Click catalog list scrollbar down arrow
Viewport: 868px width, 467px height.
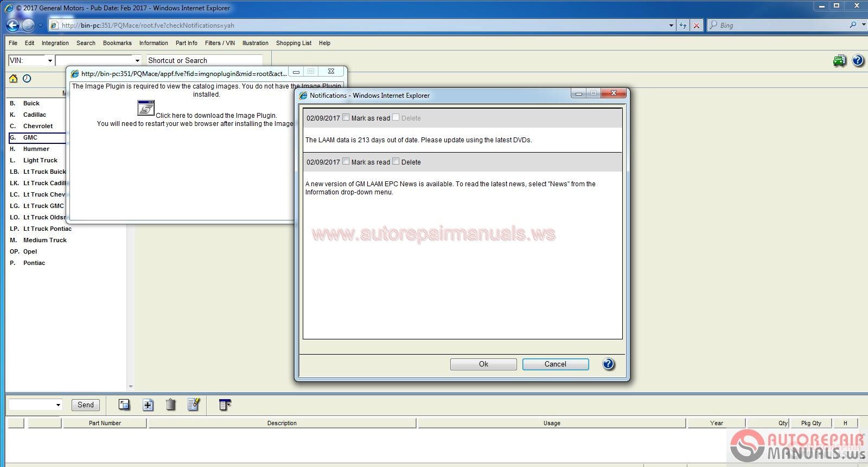131,387
